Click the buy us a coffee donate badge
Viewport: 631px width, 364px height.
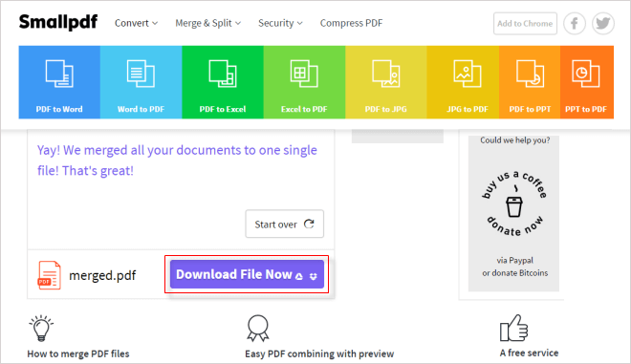(514, 204)
